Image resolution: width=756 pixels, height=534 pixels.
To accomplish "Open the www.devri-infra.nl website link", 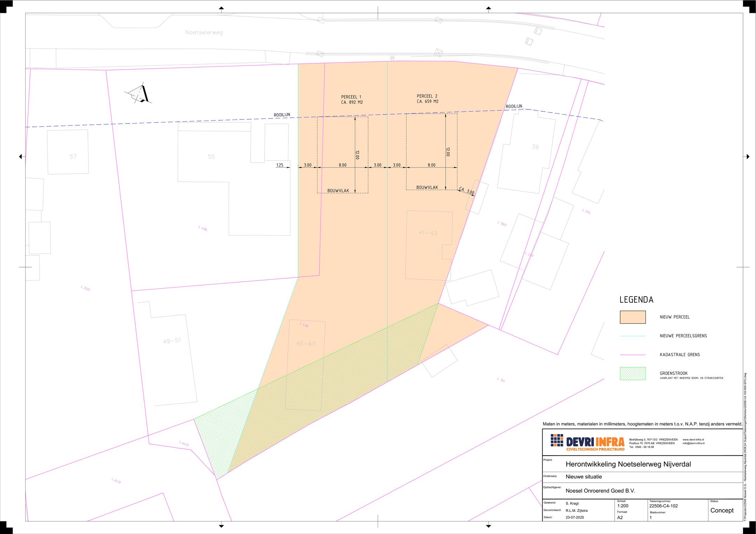I will coord(693,440).
